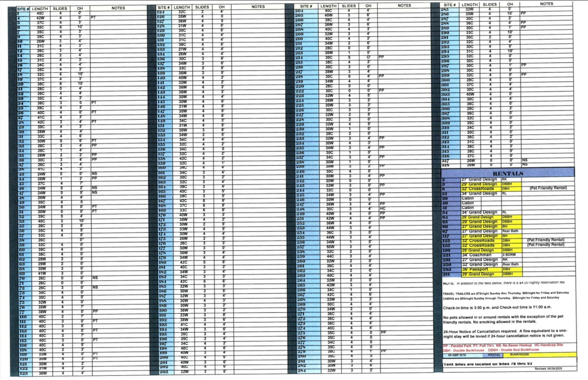Select "(Pet Friendly Rental)" beside rental site 125
This screenshot has height=380, width=588.
546,240
